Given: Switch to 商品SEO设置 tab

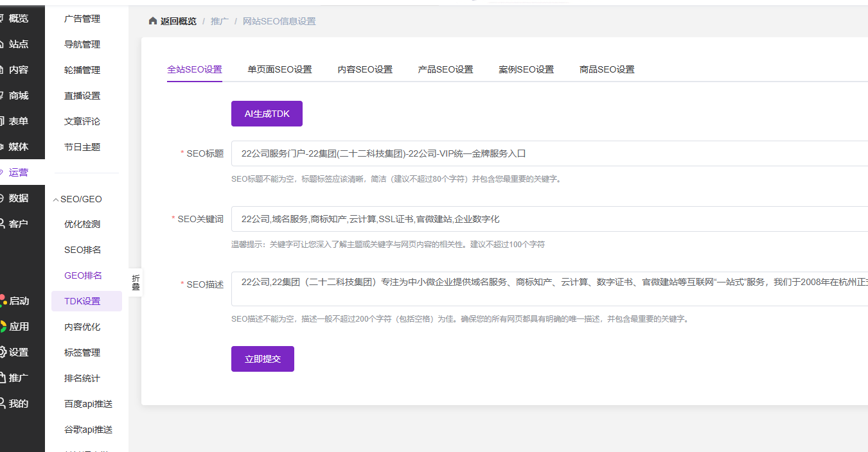Looking at the screenshot, I should (607, 69).
